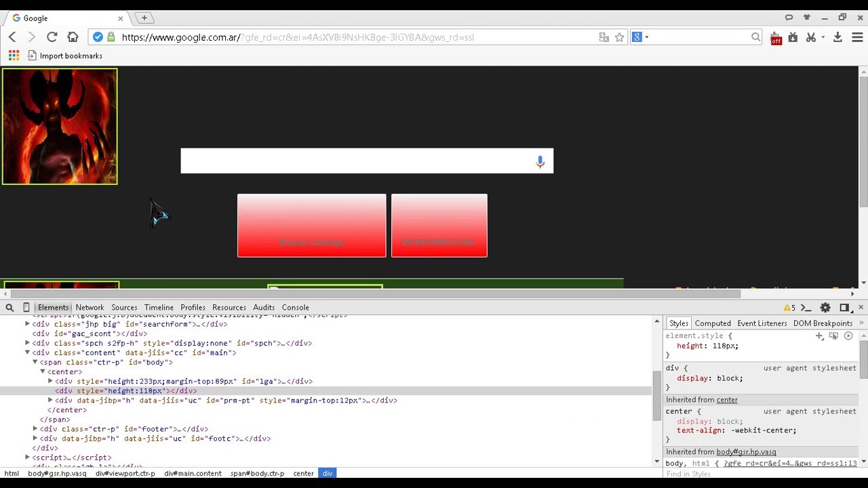Click the right red lucky button
The height and width of the screenshot is (488, 868).
(439, 226)
